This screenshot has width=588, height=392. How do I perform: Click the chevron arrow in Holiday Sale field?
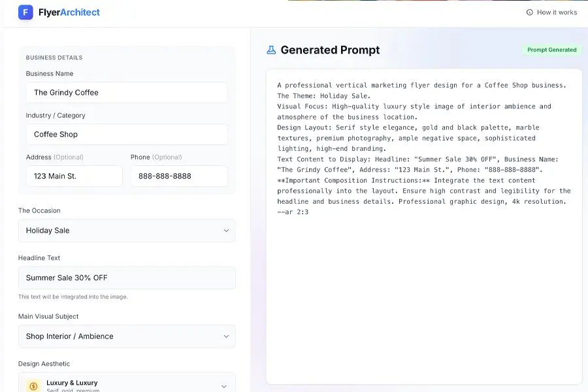tap(226, 231)
